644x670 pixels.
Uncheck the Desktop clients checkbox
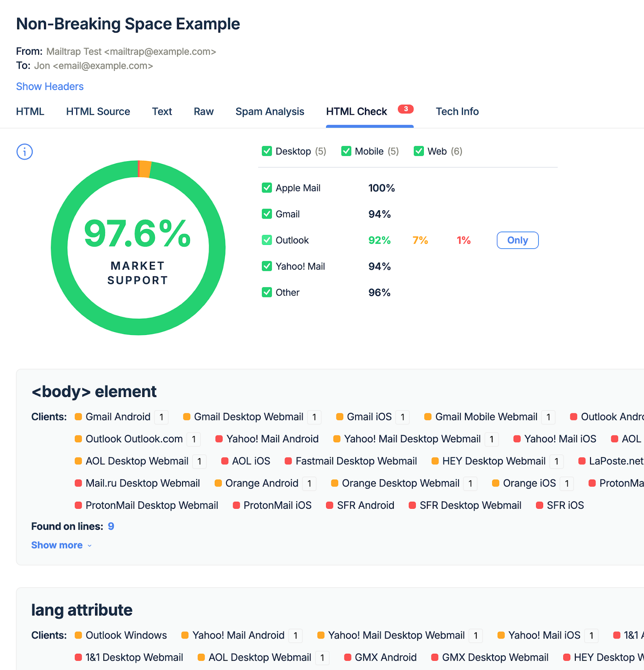click(267, 151)
